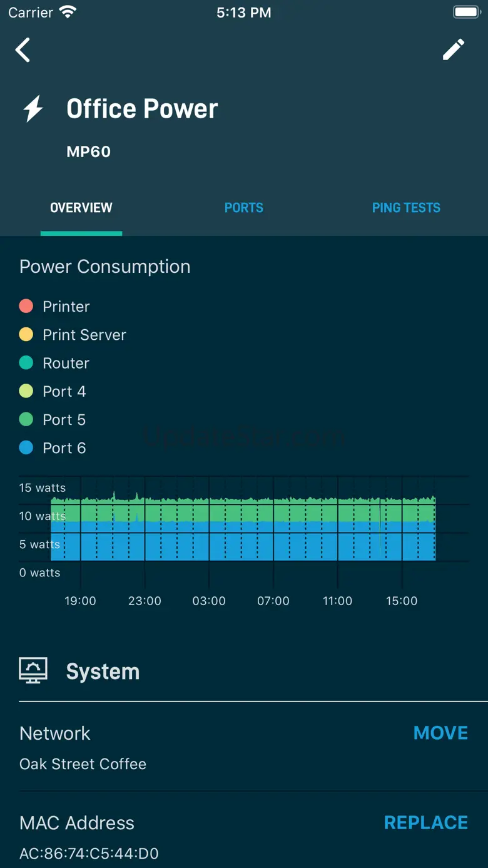The height and width of the screenshot is (868, 488).
Task: Tap the pencil edit icon
Action: point(454,49)
